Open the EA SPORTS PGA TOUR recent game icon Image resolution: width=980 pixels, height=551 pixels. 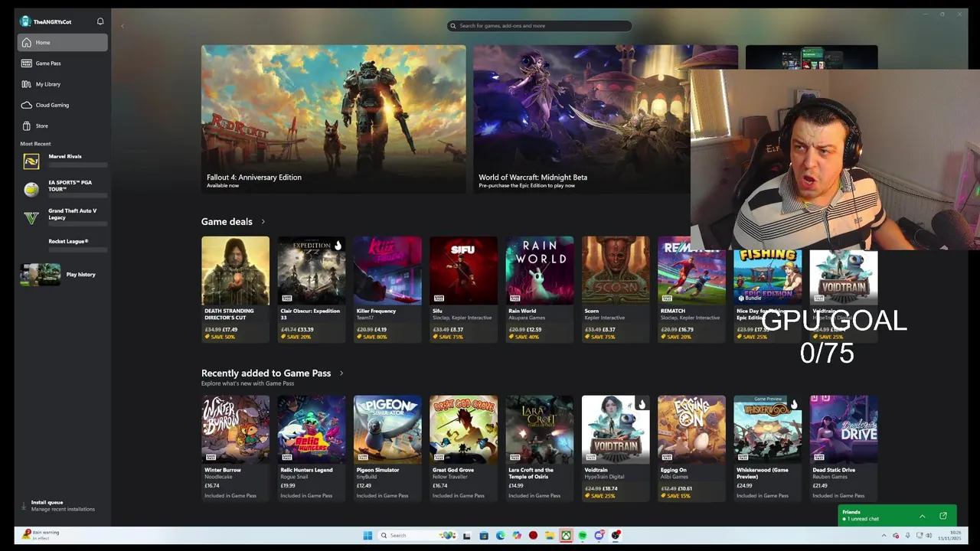31,189
